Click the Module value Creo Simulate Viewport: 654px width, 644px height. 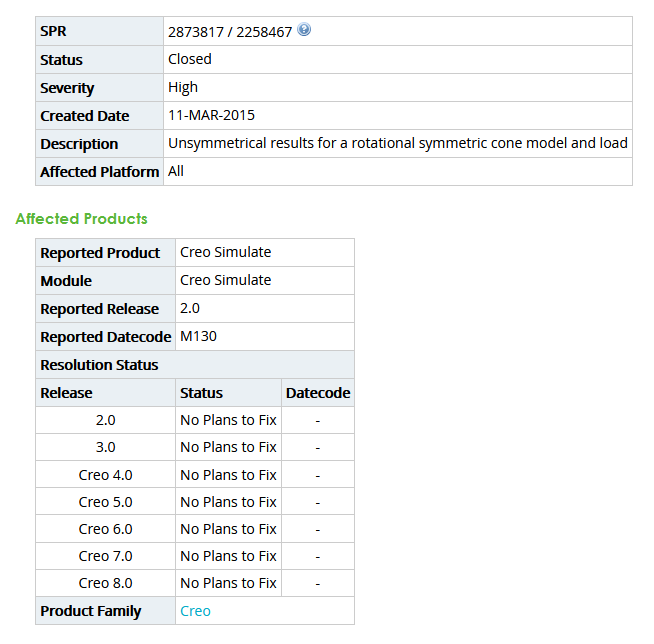pyautogui.click(x=225, y=280)
